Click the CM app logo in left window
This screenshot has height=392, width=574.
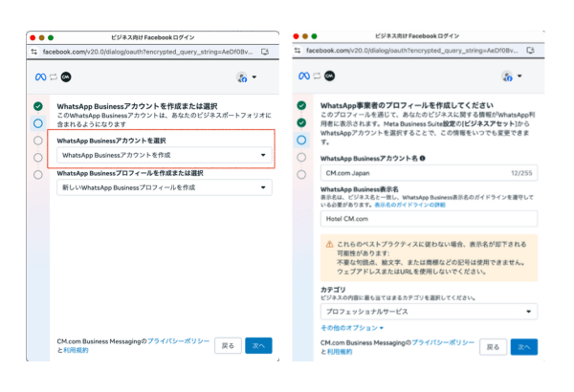66,76
